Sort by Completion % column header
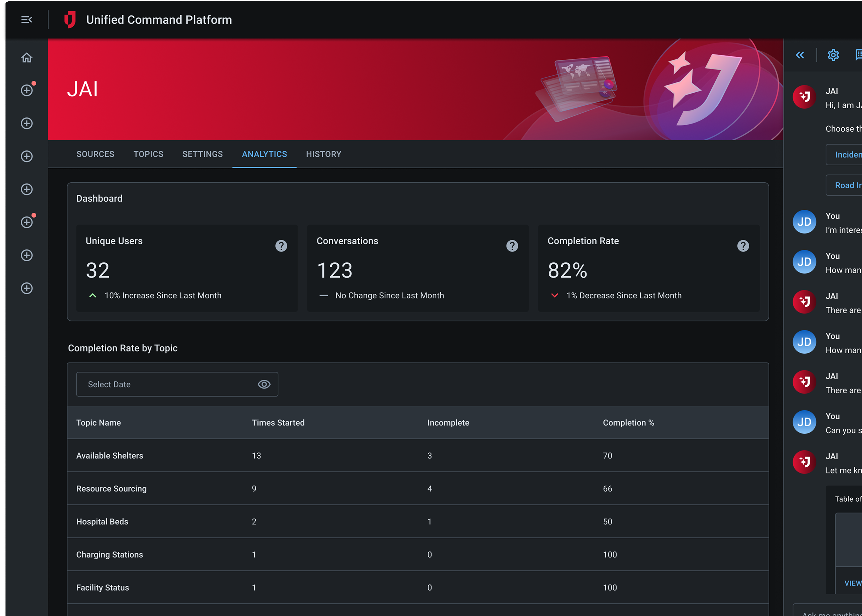The height and width of the screenshot is (616, 862). tap(628, 423)
